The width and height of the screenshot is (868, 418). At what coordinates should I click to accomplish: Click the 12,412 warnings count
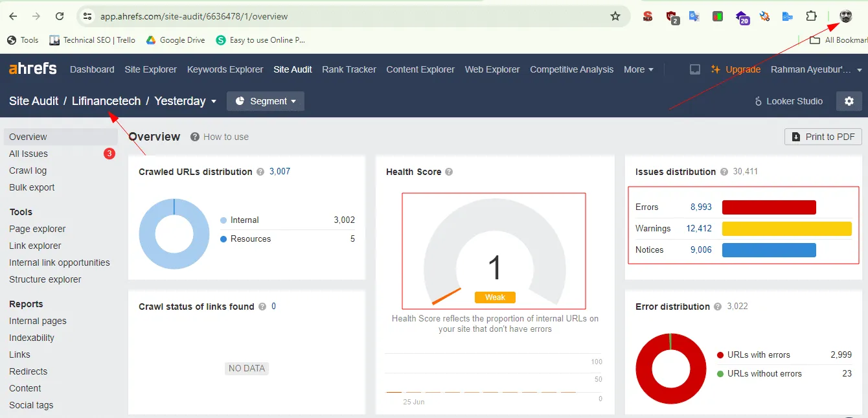pos(699,229)
